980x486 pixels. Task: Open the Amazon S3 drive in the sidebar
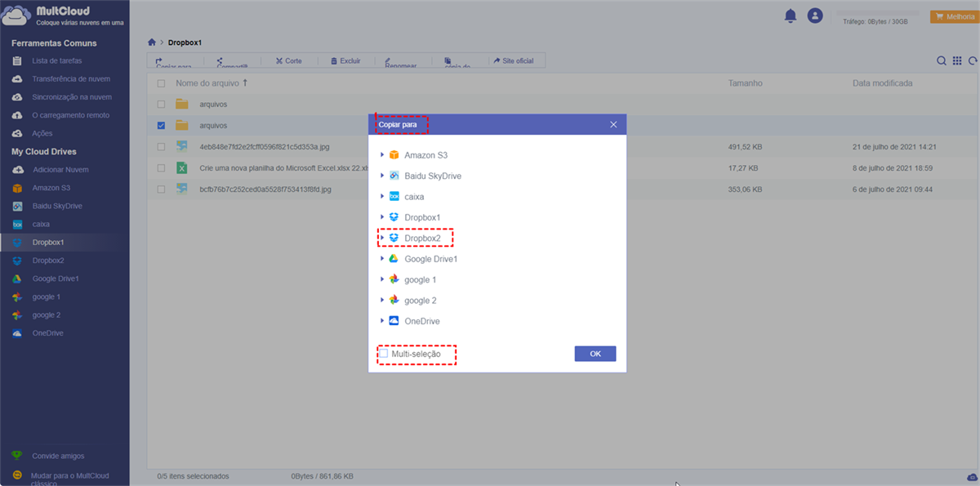(51, 188)
